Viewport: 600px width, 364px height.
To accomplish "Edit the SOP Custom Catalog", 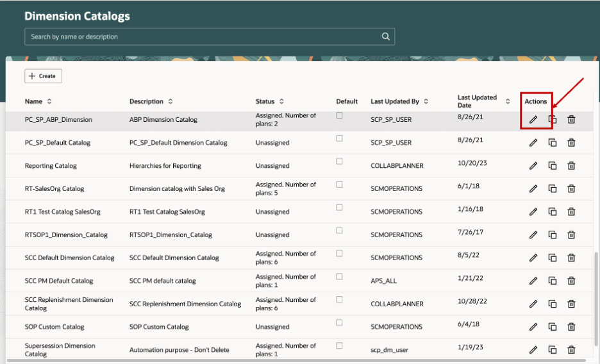I will (533, 327).
